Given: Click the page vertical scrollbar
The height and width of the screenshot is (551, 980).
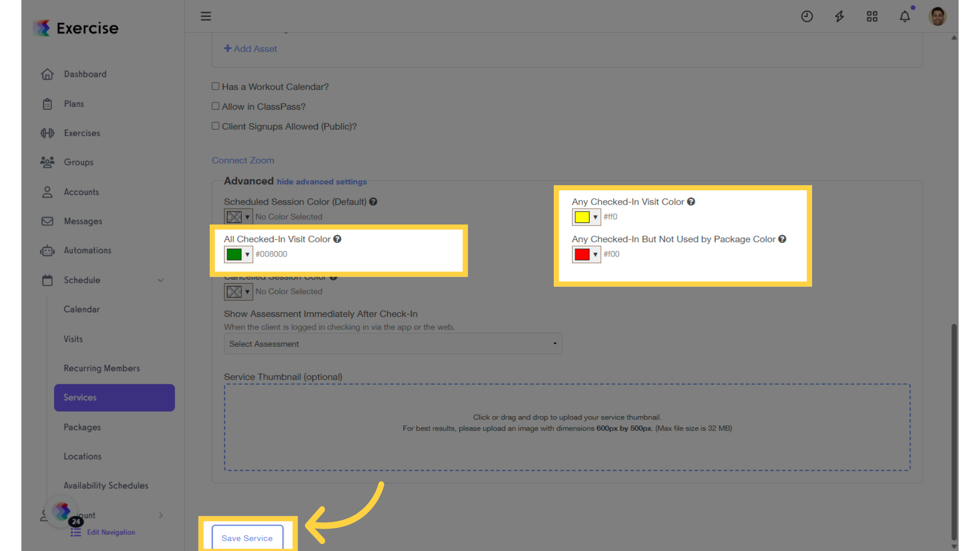Looking at the screenshot, I should [954, 431].
